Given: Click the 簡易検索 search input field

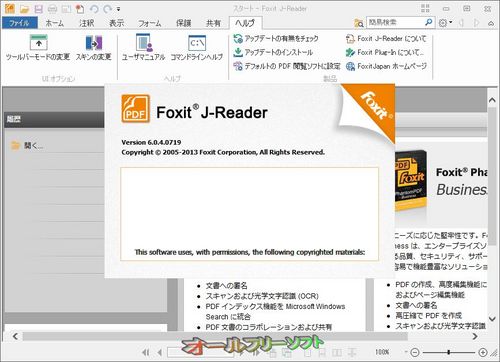Looking at the screenshot, I should [x=395, y=22].
